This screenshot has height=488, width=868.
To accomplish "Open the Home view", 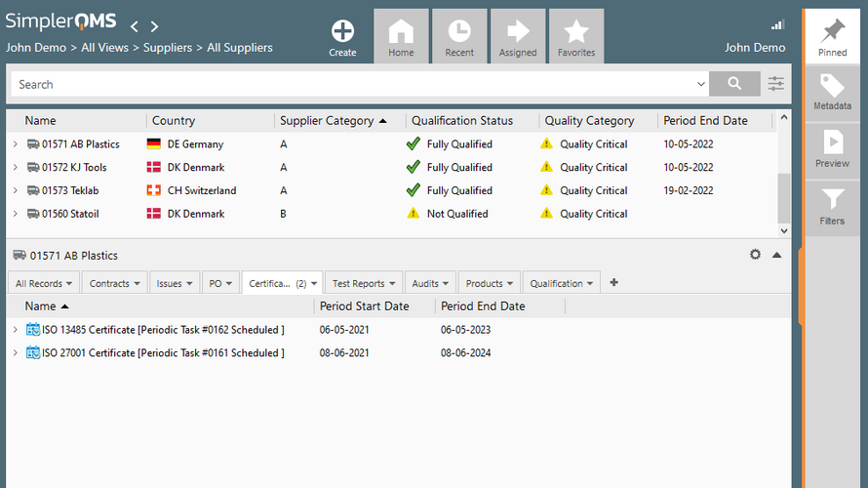I will pos(401,36).
